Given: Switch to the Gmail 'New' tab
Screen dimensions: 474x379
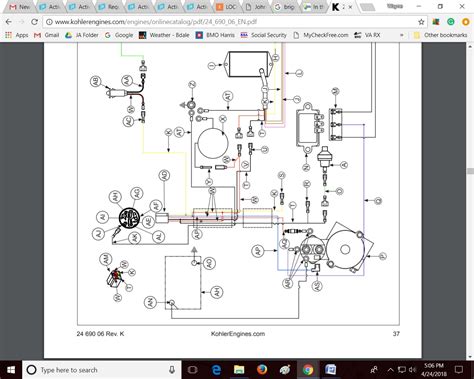Looking at the screenshot, I should point(20,7).
